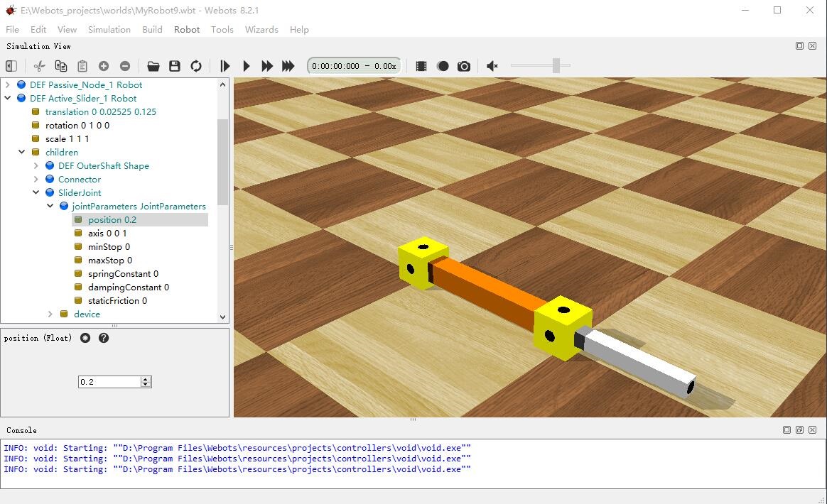The image size is (827, 504).
Task: Open the Simulation menu
Action: tap(109, 30)
